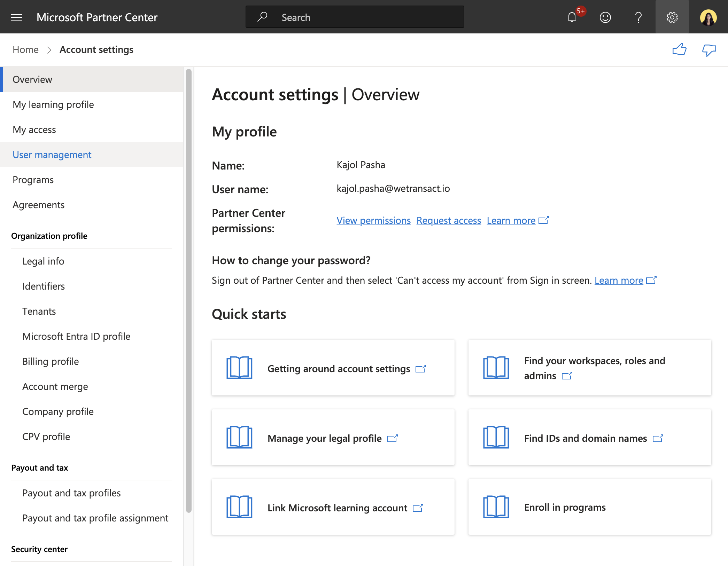Image resolution: width=728 pixels, height=566 pixels.
Task: Open Find IDs and domain names quick start
Action: click(x=590, y=437)
